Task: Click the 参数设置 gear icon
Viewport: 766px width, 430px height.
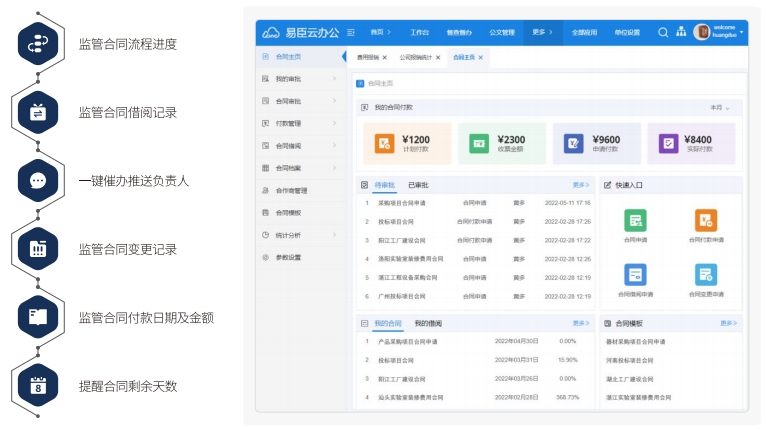Action: [x=266, y=257]
